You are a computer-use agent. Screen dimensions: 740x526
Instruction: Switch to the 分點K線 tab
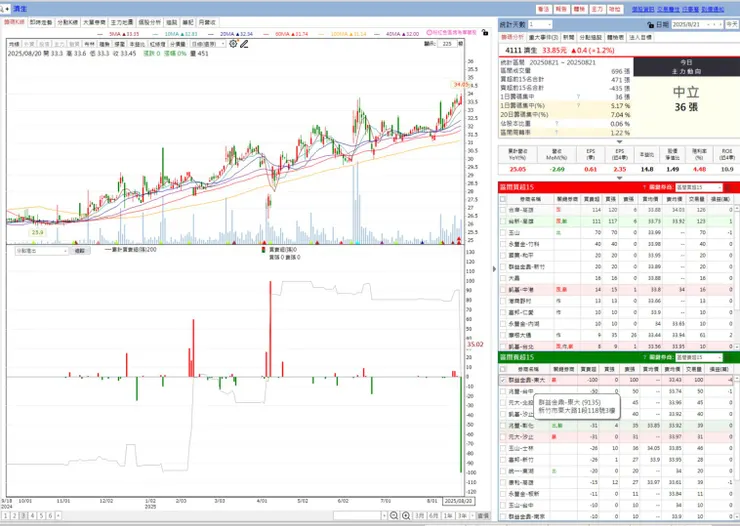[68, 22]
